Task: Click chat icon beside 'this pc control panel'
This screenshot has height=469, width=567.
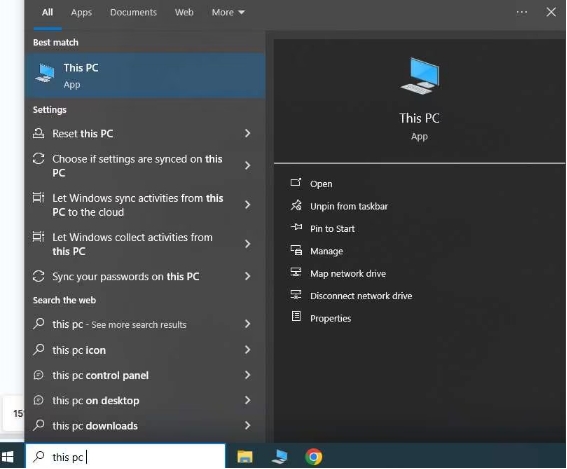Action: coord(38,375)
